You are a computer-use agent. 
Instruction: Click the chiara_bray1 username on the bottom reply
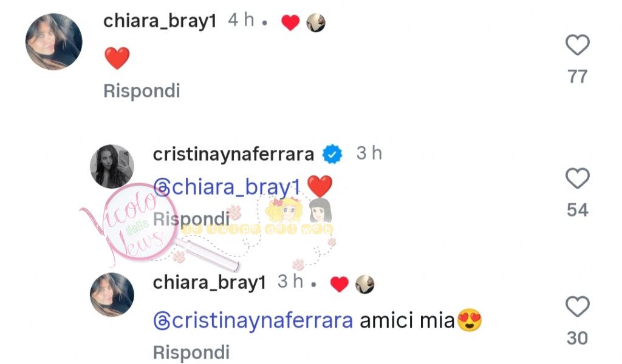coord(209,283)
